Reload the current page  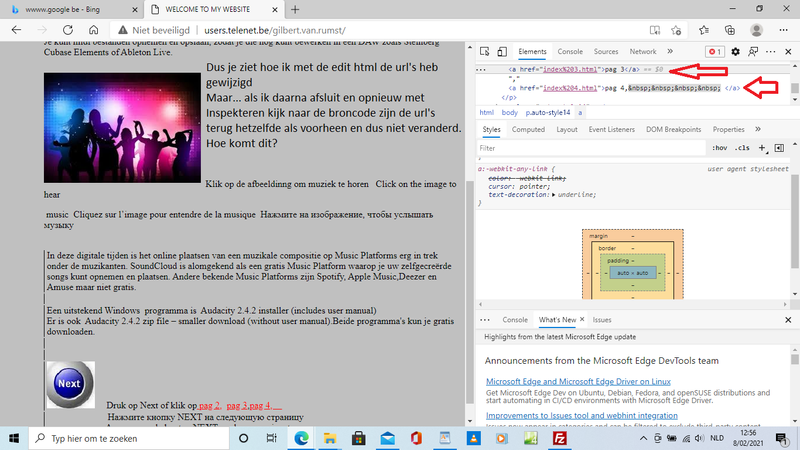68,30
